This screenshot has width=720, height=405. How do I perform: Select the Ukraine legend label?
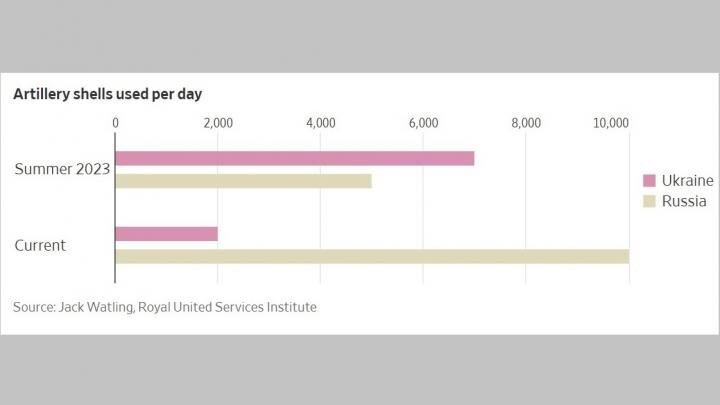pos(687,180)
